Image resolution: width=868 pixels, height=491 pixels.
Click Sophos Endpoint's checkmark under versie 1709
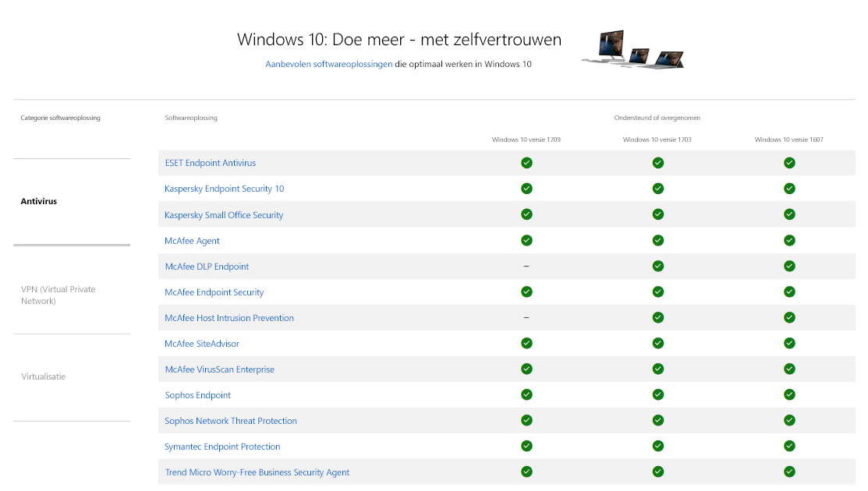coord(526,394)
